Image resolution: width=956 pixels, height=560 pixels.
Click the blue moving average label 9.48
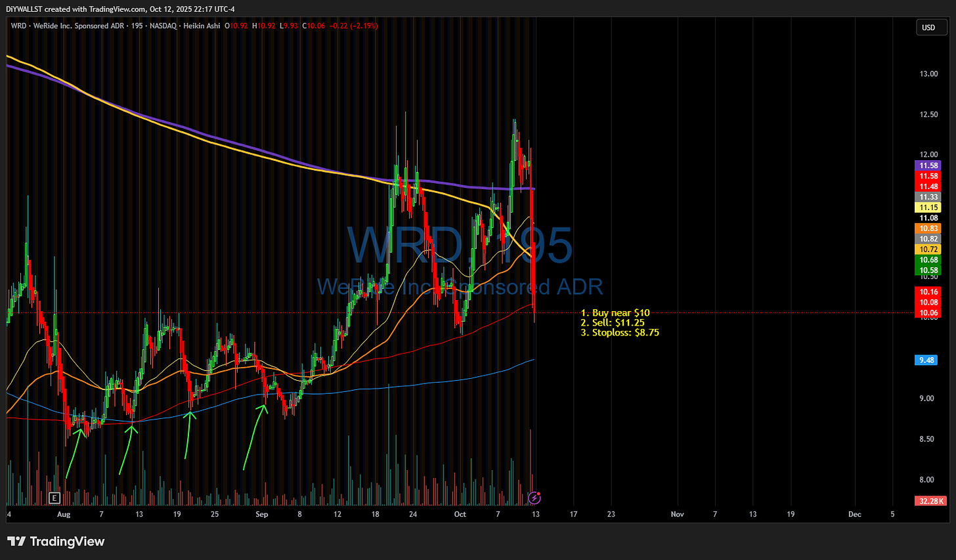926,360
